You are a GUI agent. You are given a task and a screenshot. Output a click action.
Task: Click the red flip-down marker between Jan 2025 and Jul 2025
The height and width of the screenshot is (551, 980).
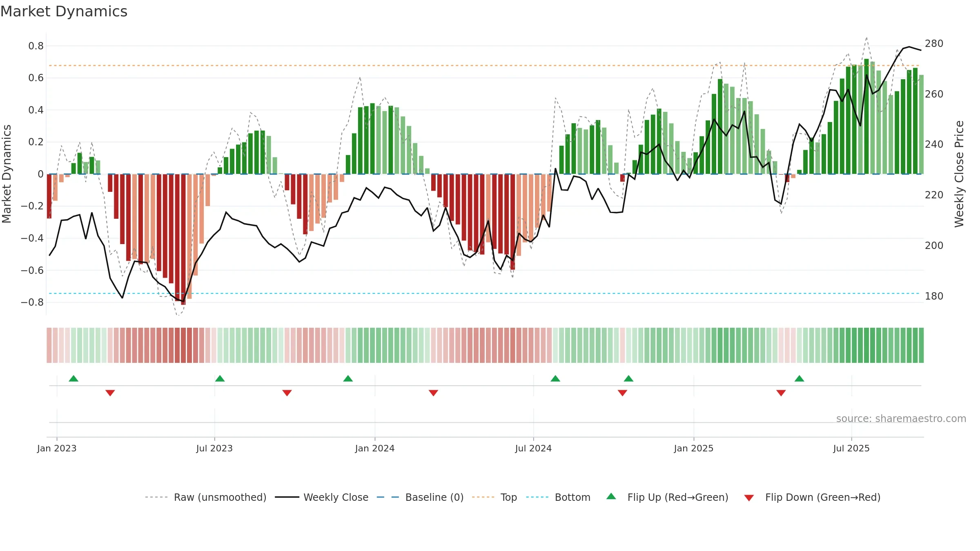tap(781, 393)
